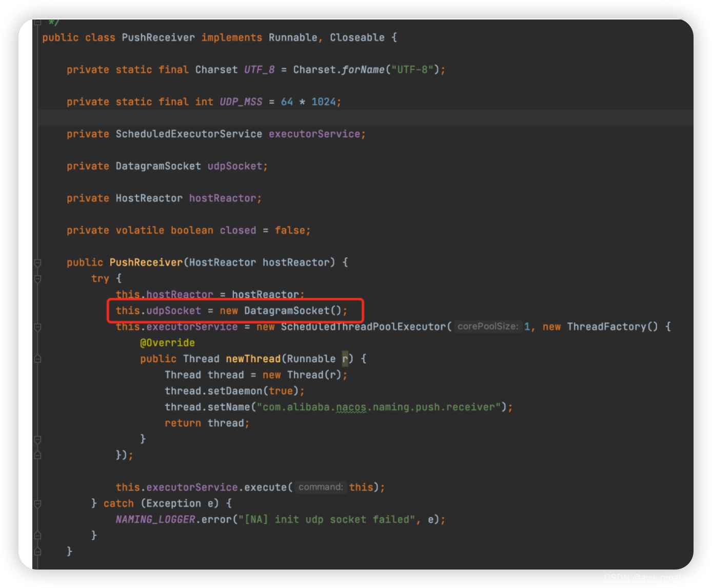Click NAMING_LOGGER in the catch block
The height and width of the screenshot is (588, 712).
(x=155, y=519)
